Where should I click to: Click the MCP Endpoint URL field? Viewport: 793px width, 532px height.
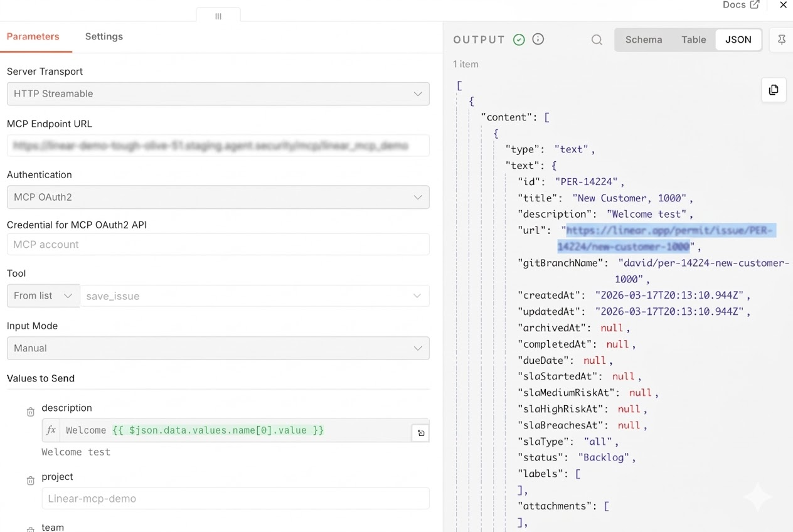click(x=218, y=146)
